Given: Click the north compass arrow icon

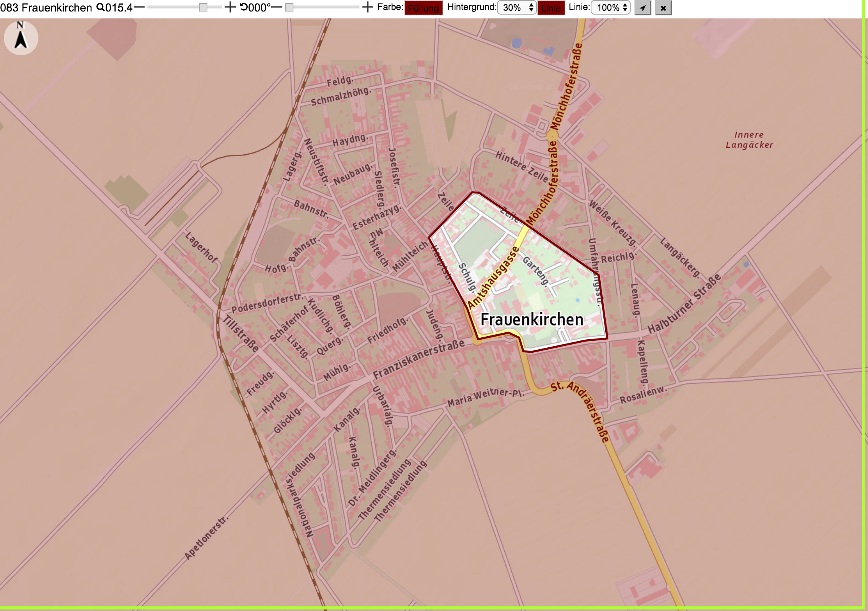Looking at the screenshot, I should coord(21,38).
